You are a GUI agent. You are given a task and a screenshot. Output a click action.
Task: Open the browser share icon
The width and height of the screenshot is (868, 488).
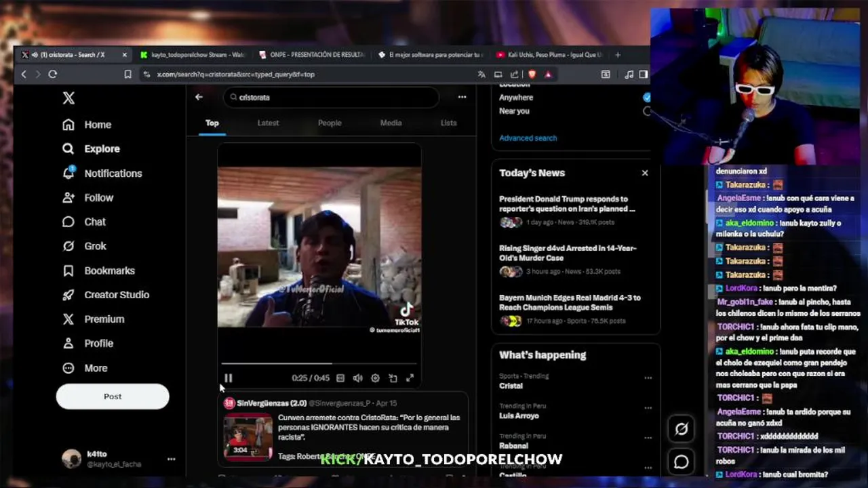tap(514, 75)
